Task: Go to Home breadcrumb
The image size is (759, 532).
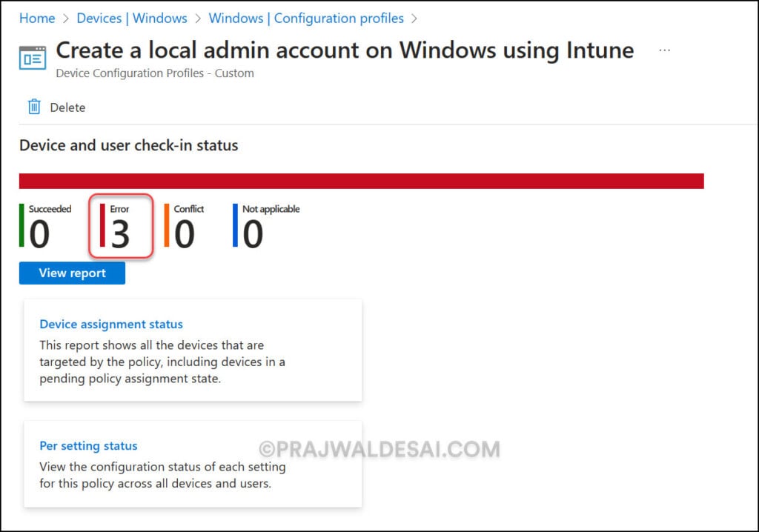Action: pyautogui.click(x=37, y=19)
